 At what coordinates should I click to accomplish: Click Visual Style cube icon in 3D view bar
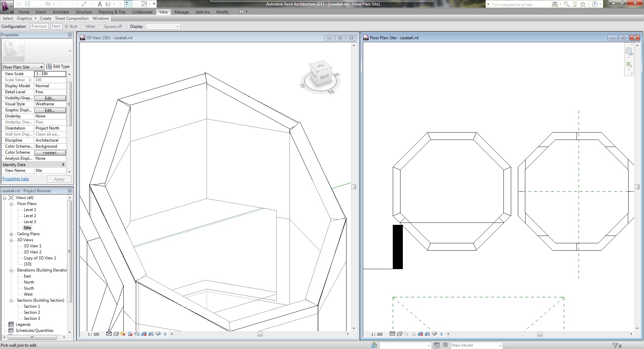[x=116, y=334]
